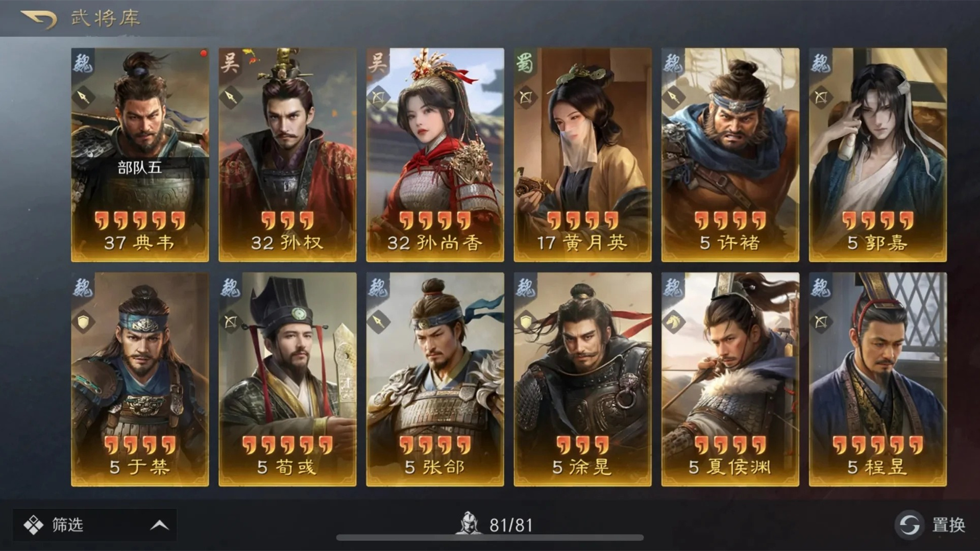Expand the 筛选 filter chevron arrow
The width and height of the screenshot is (980, 551).
click(159, 525)
